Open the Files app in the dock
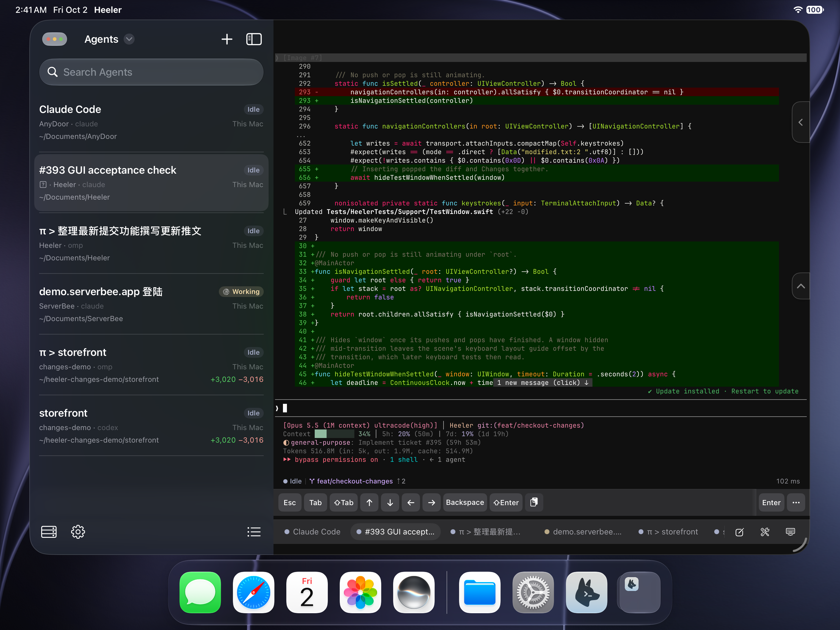This screenshot has height=630, width=840. pyautogui.click(x=480, y=592)
